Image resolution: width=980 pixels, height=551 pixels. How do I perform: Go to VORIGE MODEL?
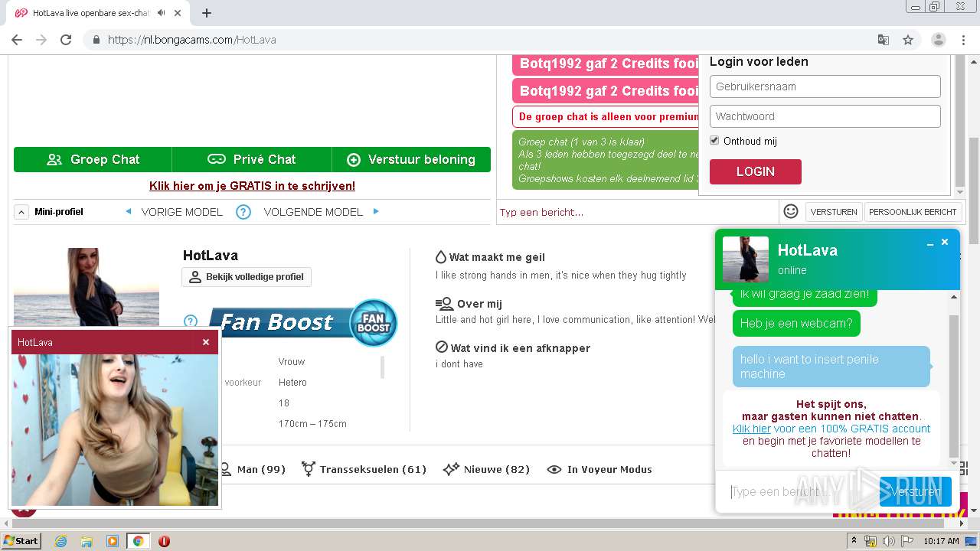click(x=182, y=212)
